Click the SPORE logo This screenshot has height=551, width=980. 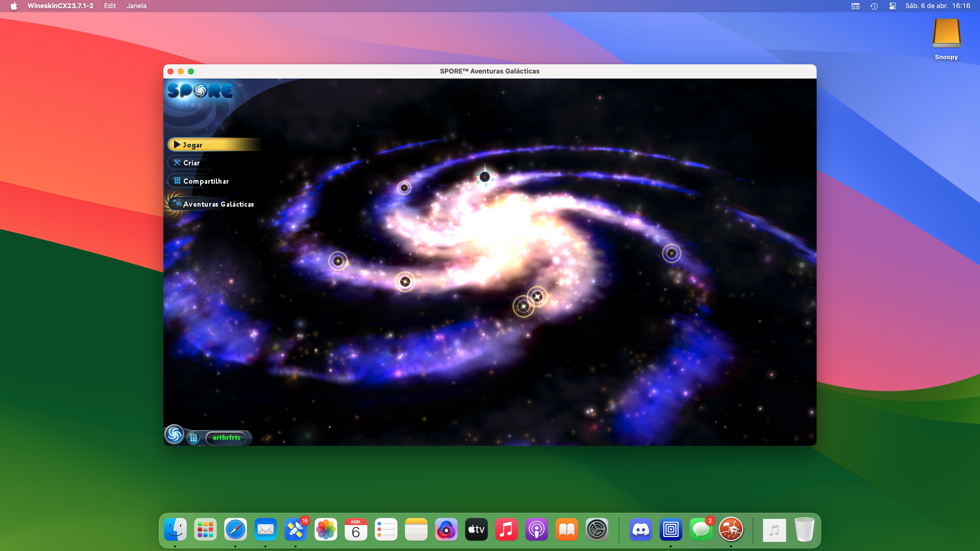coord(201,90)
